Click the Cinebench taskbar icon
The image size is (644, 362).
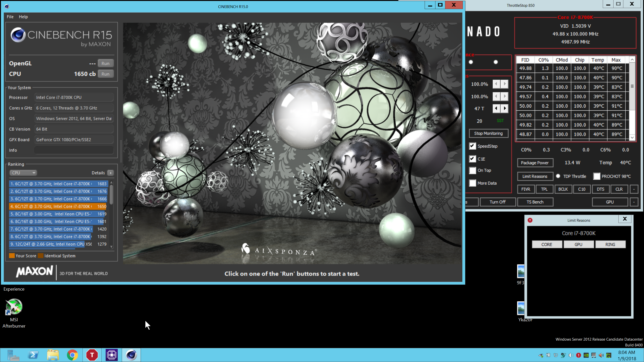pos(131,355)
